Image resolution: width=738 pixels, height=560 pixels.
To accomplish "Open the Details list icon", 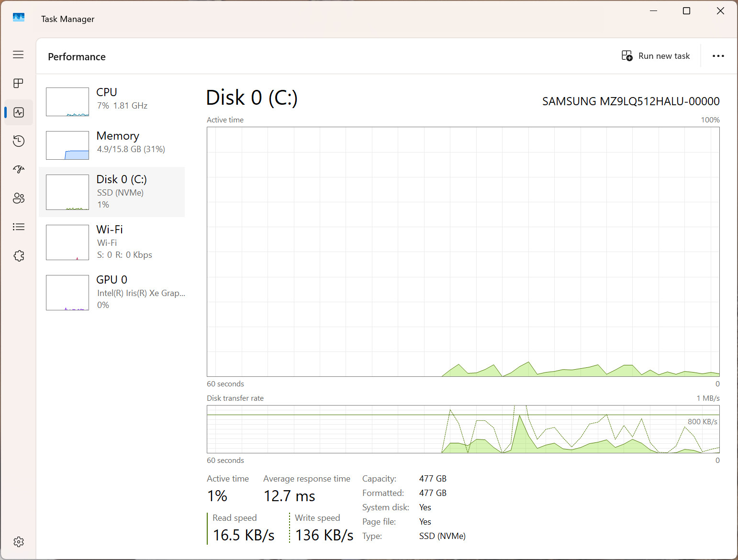I will click(x=19, y=227).
